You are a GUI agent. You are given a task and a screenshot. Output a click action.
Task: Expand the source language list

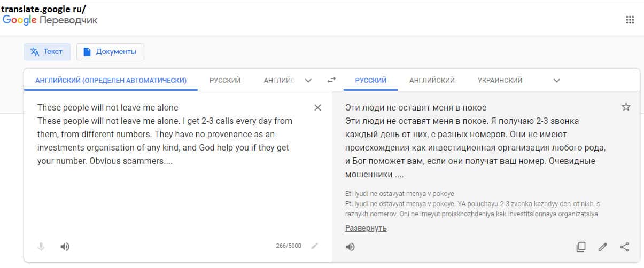[x=308, y=81]
